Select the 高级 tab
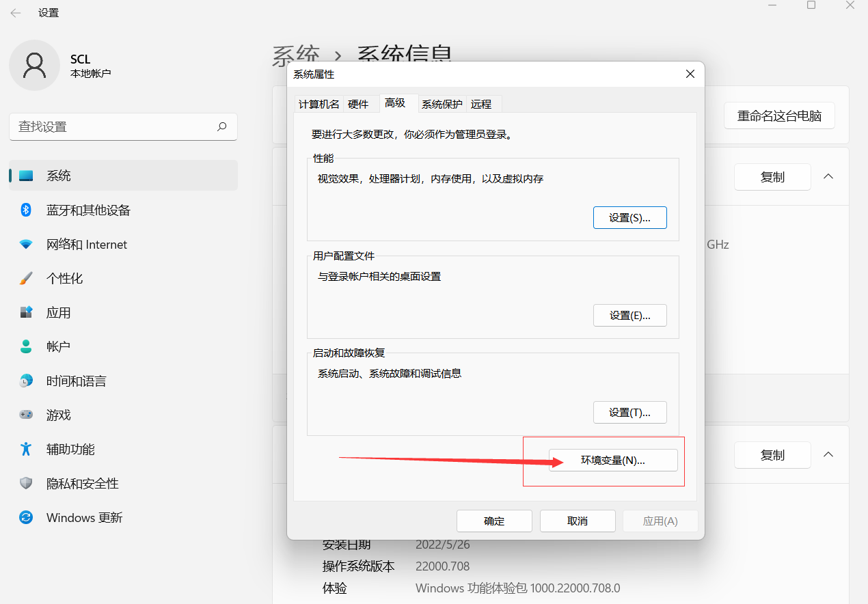Image resolution: width=868 pixels, height=604 pixels. click(395, 102)
